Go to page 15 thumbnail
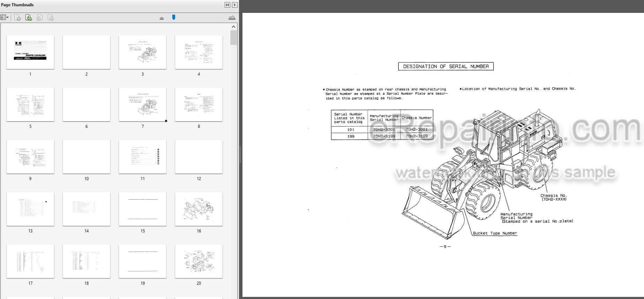Screen dimensions: 644x299 point(143,209)
